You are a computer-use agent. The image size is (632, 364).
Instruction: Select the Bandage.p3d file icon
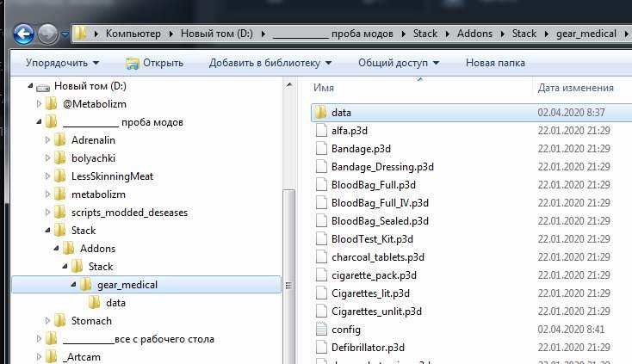click(x=321, y=149)
